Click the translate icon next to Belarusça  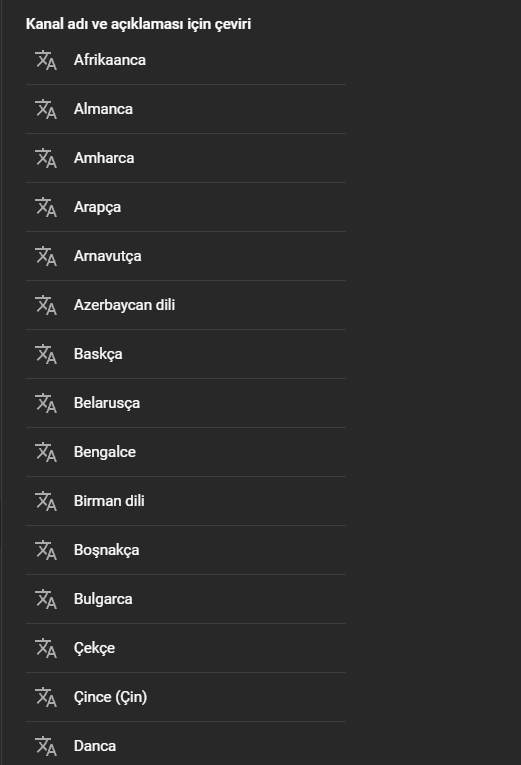[x=46, y=403]
